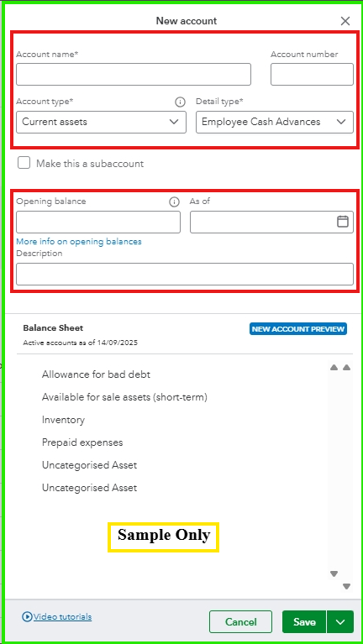This screenshot has width=363, height=644.
Task: Click the Cancel button
Action: coord(240,622)
